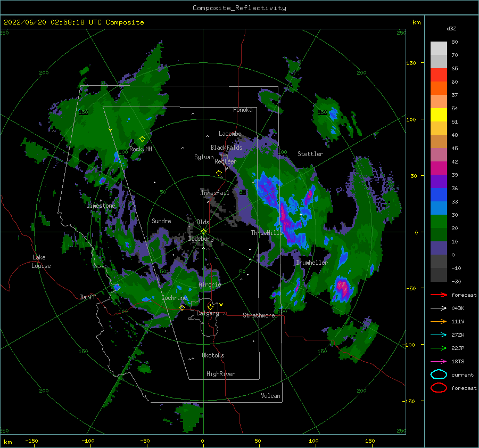479x448 pixels.
Task: Select the bright green swatch between 30 and 20 dBZ
Action: pos(439,222)
